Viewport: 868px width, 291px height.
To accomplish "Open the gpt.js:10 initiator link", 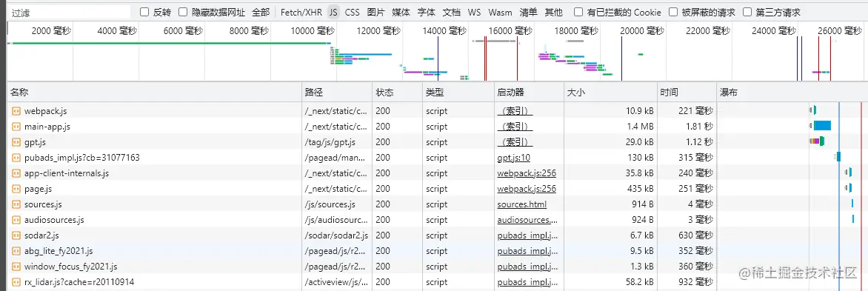I will point(514,158).
